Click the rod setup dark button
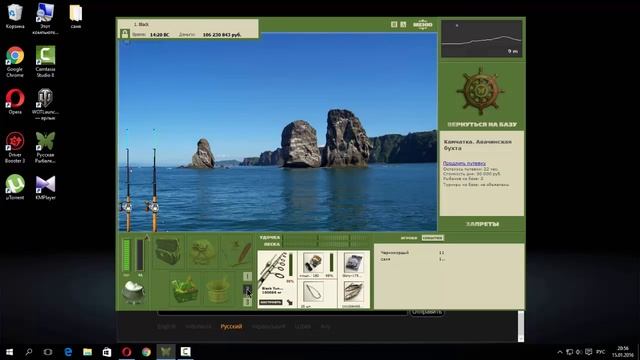Image resolution: width=640 pixels, height=360 pixels. pos(271,302)
